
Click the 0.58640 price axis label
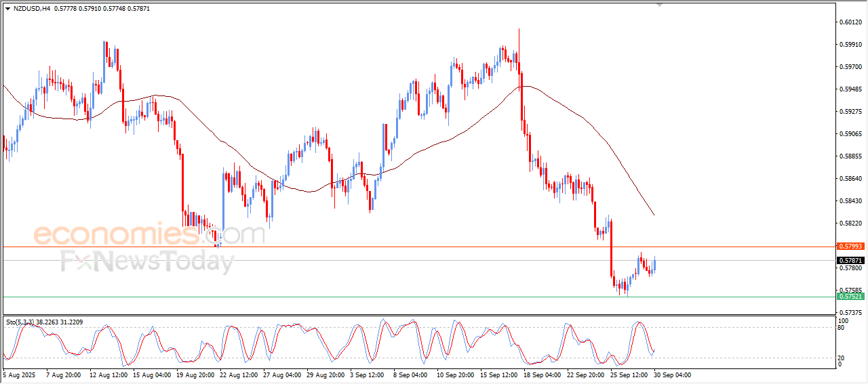pos(850,179)
